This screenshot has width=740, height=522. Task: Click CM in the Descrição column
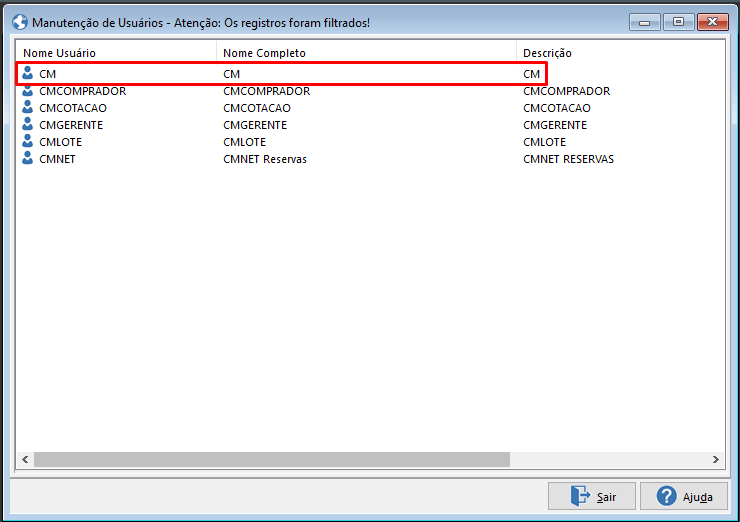532,74
